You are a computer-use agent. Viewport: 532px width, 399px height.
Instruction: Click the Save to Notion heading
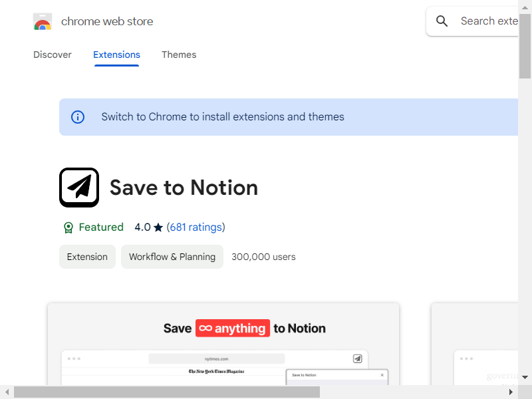click(x=184, y=188)
